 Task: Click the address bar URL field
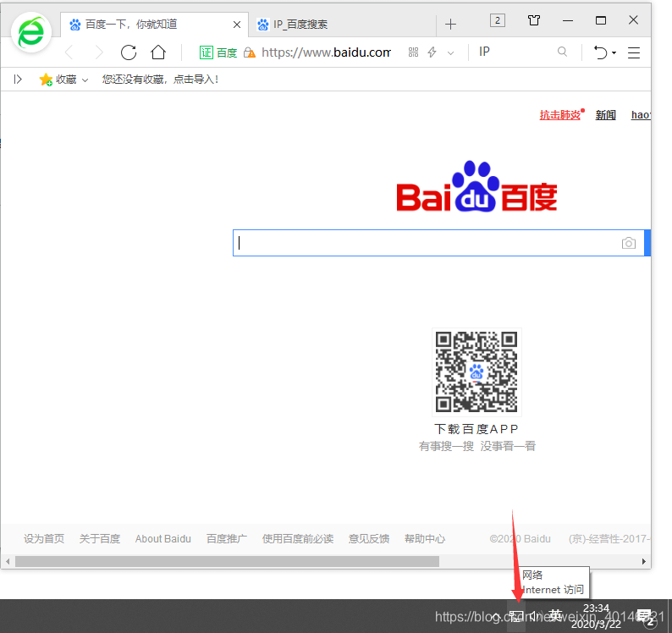pyautogui.click(x=326, y=52)
